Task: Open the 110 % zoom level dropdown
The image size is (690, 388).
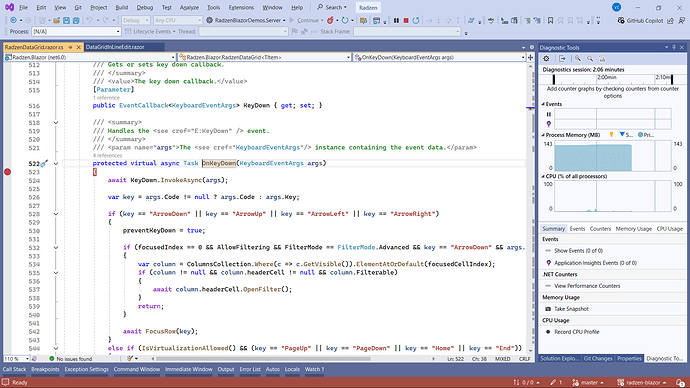Action: pos(16,359)
